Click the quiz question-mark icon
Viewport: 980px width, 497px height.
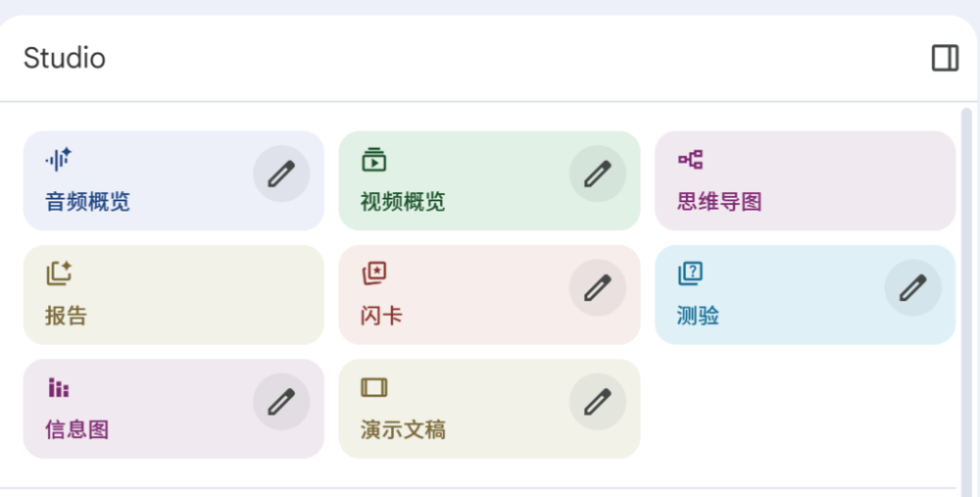690,273
